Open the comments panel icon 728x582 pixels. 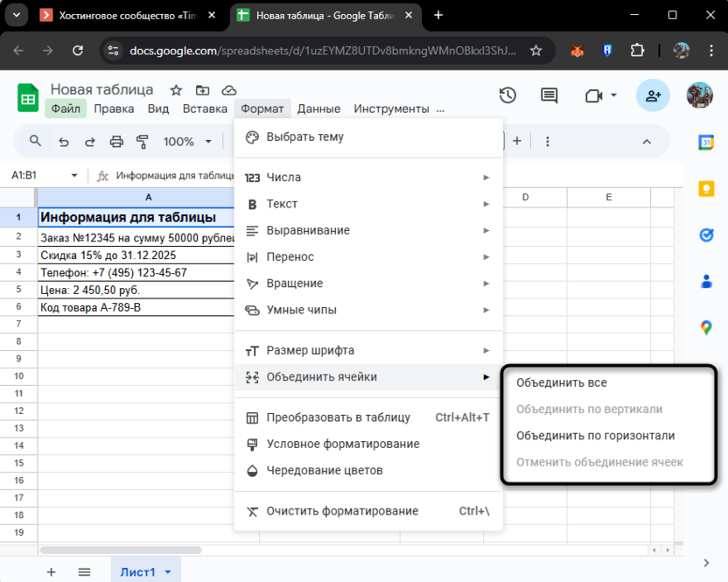(549, 95)
